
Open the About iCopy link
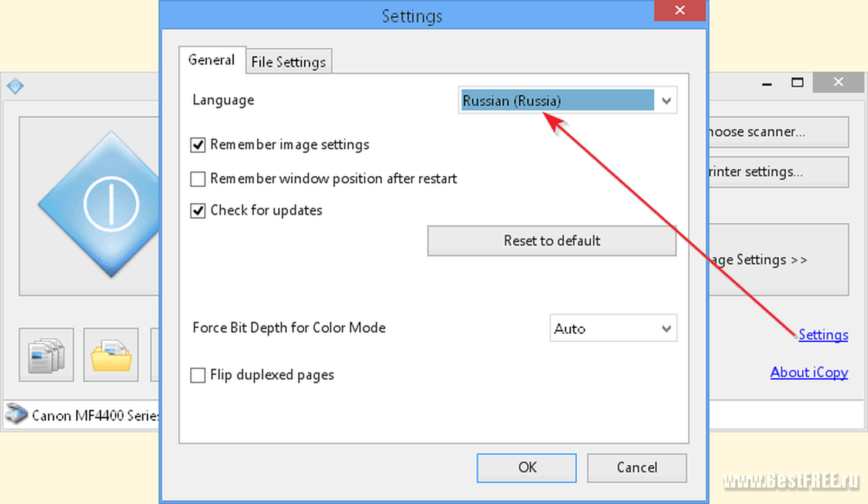coord(809,372)
